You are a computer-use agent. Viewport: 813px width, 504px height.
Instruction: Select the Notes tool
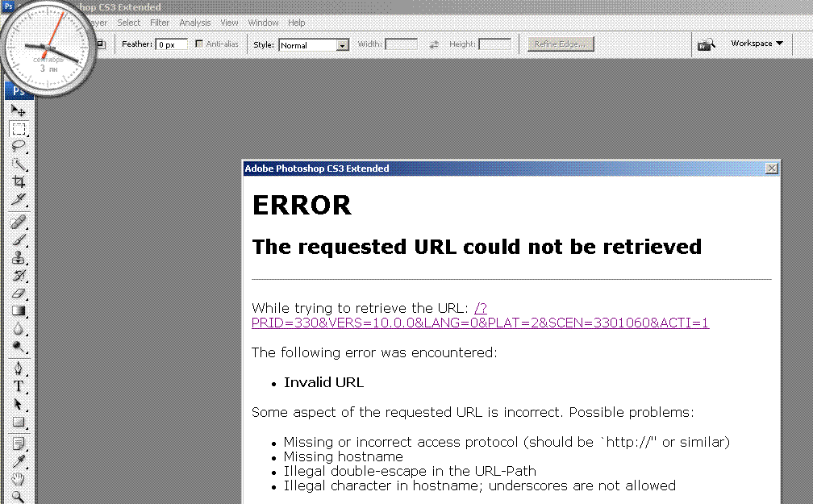[18, 444]
